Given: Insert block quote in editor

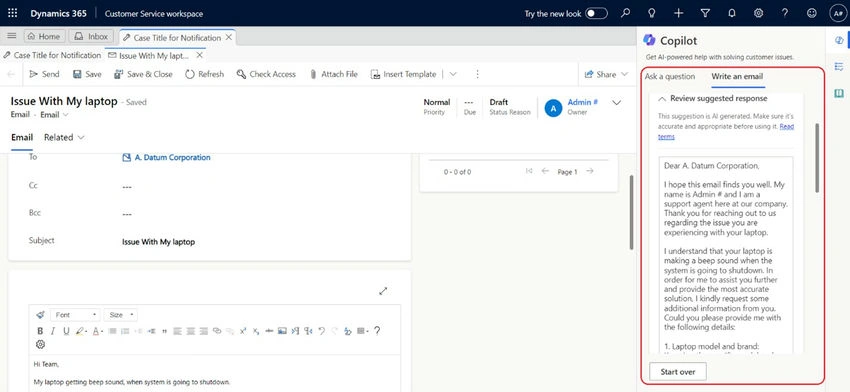Looking at the screenshot, I should coord(165,331).
